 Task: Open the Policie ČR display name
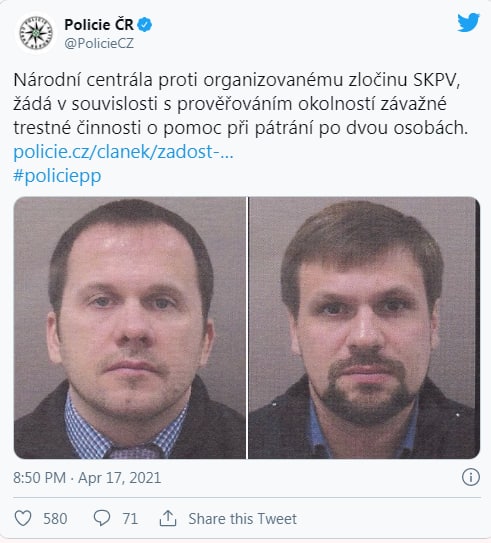point(99,25)
